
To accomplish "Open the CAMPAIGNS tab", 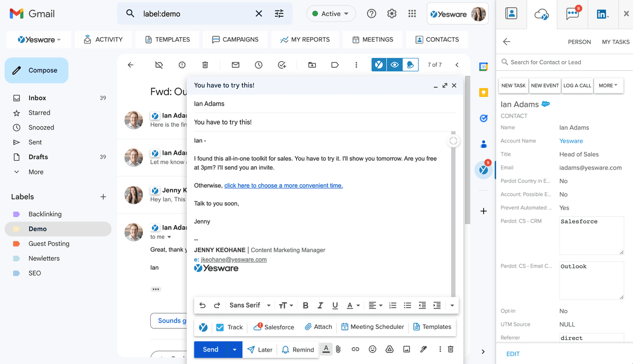I will (x=235, y=40).
